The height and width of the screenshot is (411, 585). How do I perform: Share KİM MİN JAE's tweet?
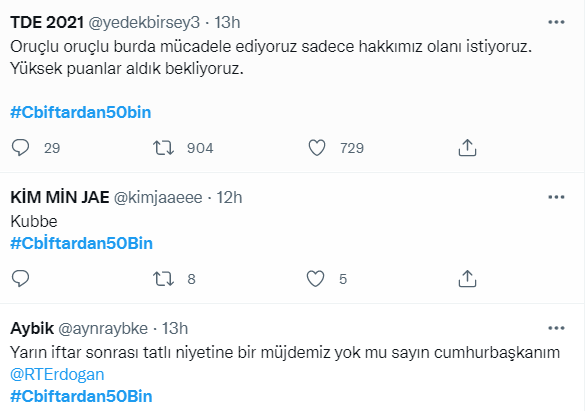click(467, 279)
